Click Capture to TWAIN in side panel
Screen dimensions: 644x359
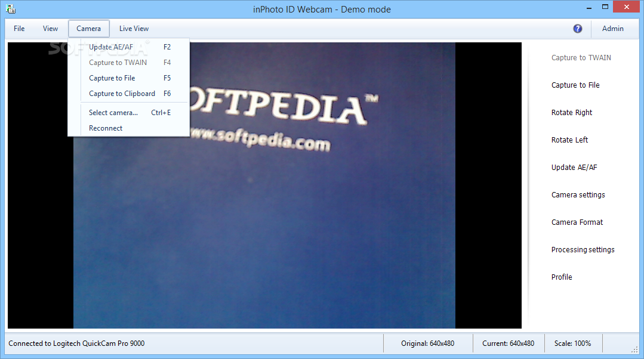coord(581,57)
